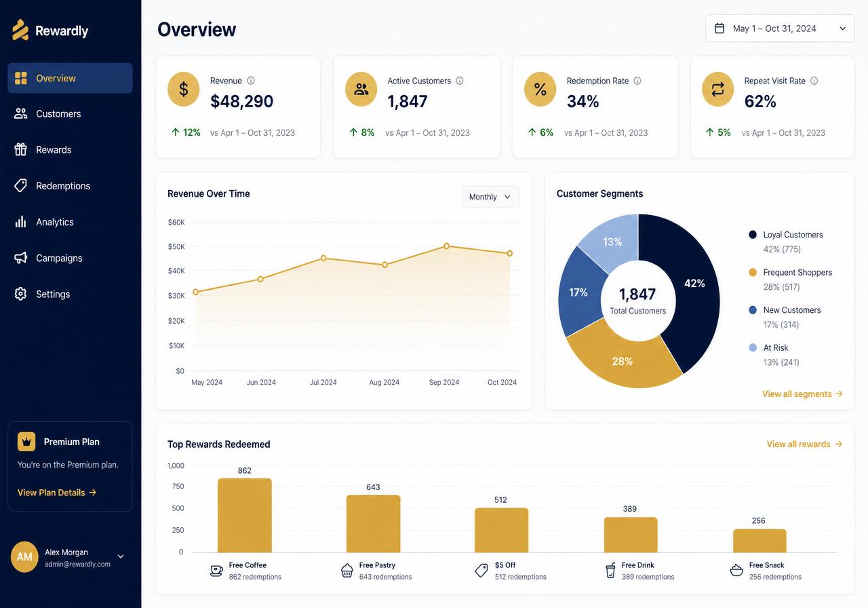Click the info icon beside Repeat Visit Rate

pyautogui.click(x=814, y=81)
